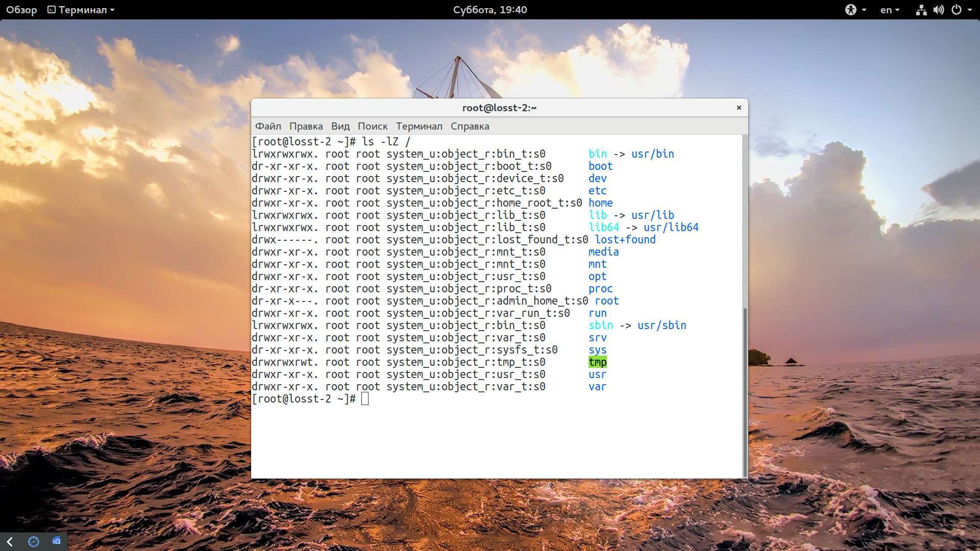Open the Файл menu
Screen dimensions: 980x551
[268, 126]
